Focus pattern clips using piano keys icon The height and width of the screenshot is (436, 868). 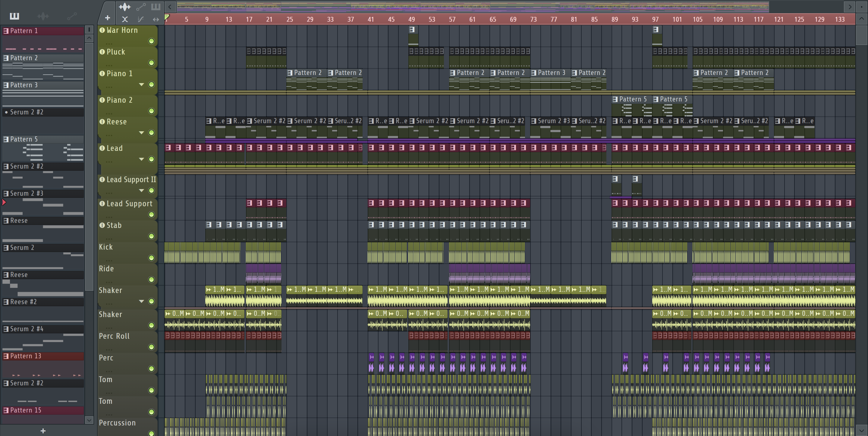[x=156, y=6]
